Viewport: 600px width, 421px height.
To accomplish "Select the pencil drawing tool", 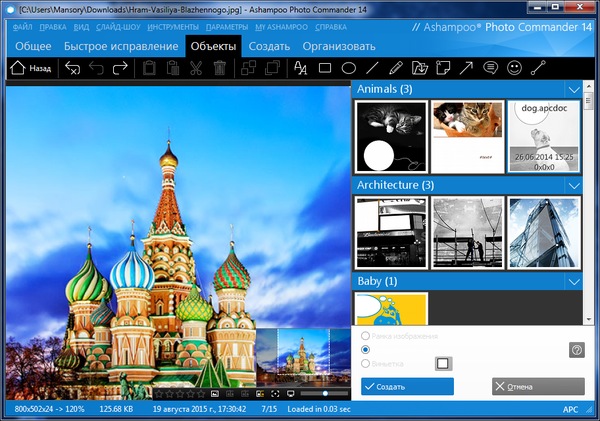I will pos(395,69).
